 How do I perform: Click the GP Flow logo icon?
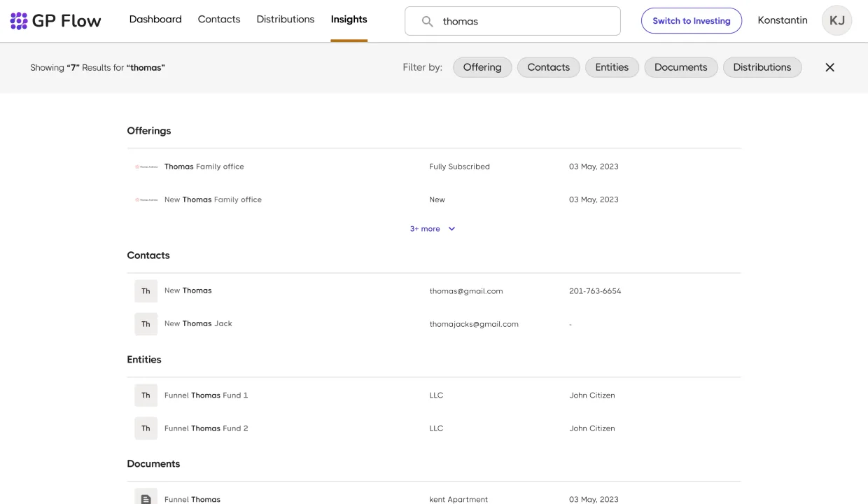(19, 21)
